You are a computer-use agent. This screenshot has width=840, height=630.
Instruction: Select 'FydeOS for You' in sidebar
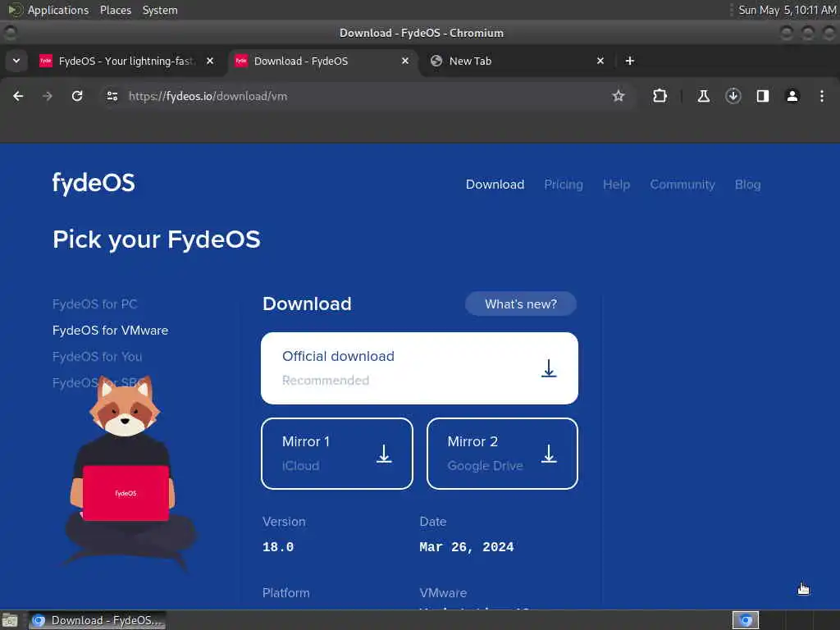(98, 356)
